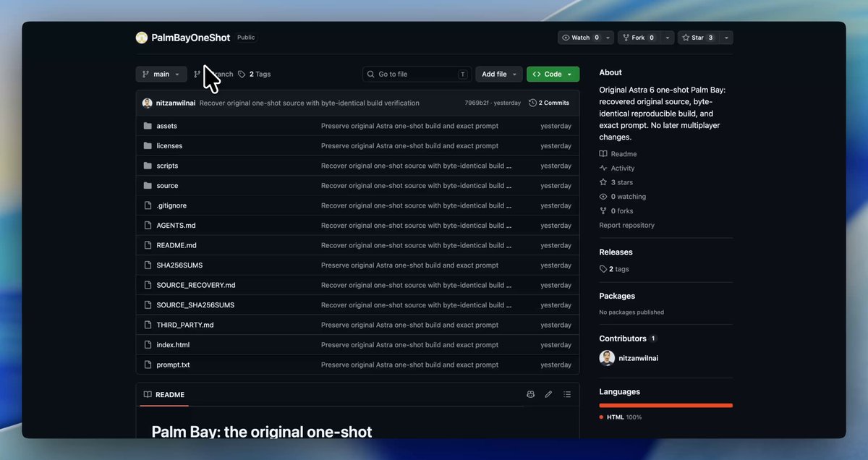Open 2 tags under Releases

click(615, 269)
